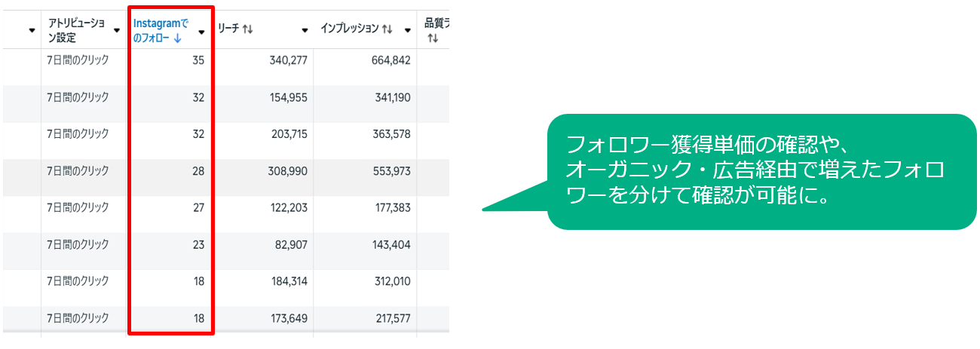
Task: Click the reach value 340,277
Action: pyautogui.click(x=288, y=60)
